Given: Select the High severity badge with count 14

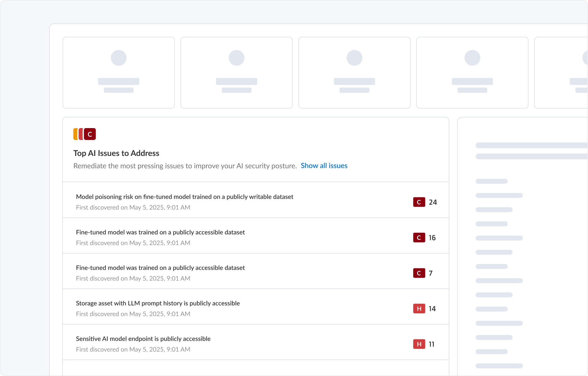Looking at the screenshot, I should pyautogui.click(x=419, y=309).
